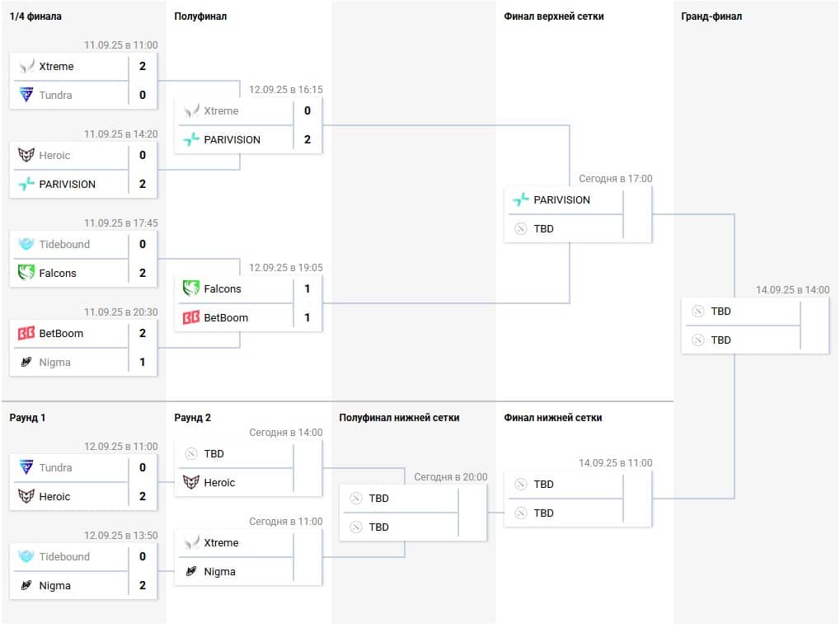Open the lower bracket final match at 11:00
This screenshot has width=840, height=628.
point(578,499)
